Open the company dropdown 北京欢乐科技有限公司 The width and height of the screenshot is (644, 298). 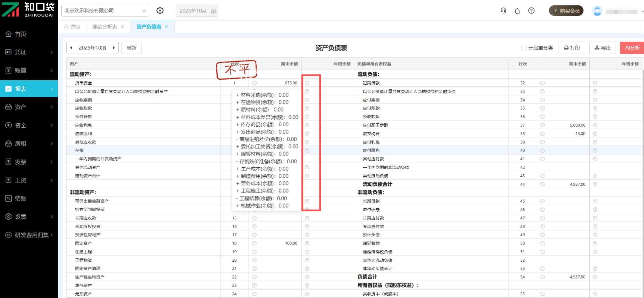(x=105, y=11)
